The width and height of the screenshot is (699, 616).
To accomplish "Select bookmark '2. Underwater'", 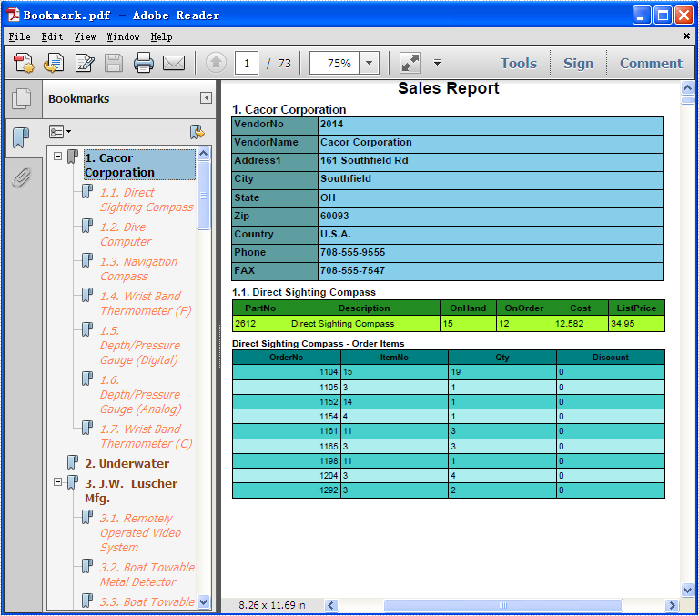I will pos(127,463).
